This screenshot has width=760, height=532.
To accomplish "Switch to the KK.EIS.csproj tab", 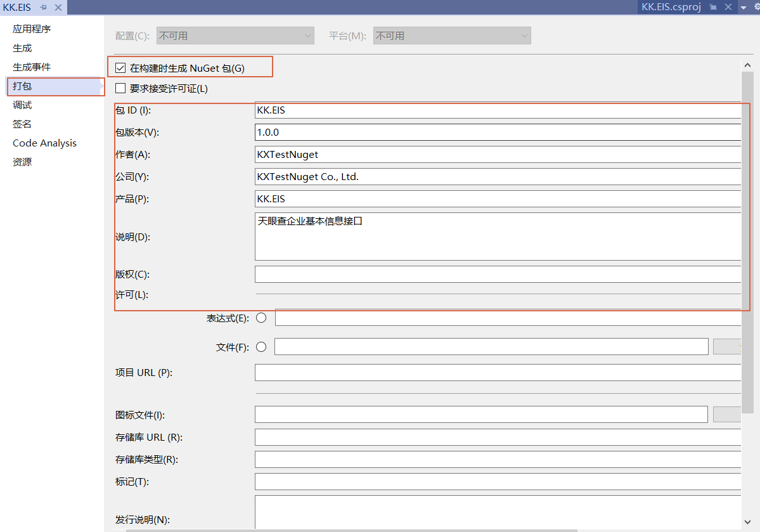I will (671, 7).
